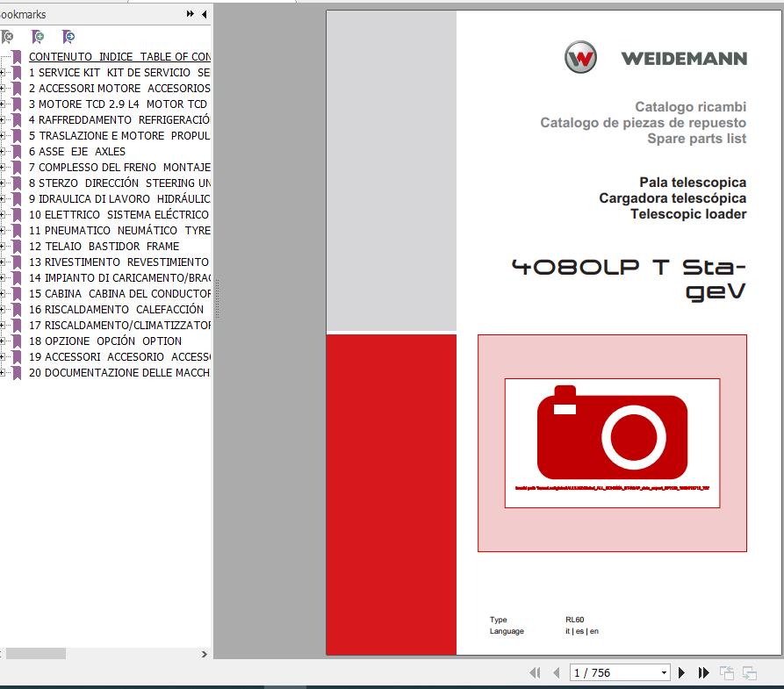The image size is (784, 689).
Task: Select bookmark 11 PNEUMATICO NEUMÁTICO
Action: click(x=119, y=231)
